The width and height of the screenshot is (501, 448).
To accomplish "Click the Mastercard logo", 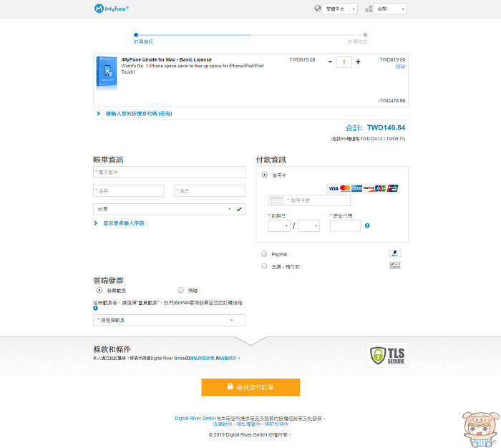I will (345, 188).
